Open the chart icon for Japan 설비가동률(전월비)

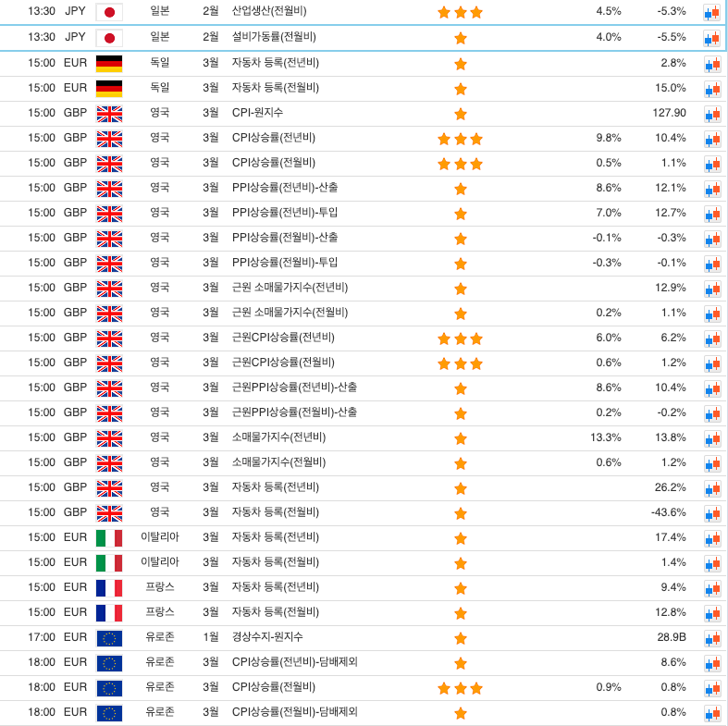click(711, 38)
